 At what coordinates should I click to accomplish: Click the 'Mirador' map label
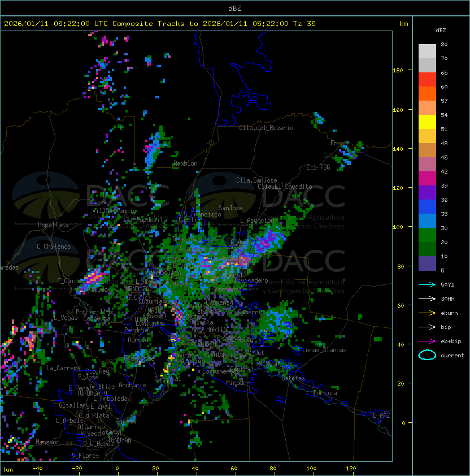[238, 383]
